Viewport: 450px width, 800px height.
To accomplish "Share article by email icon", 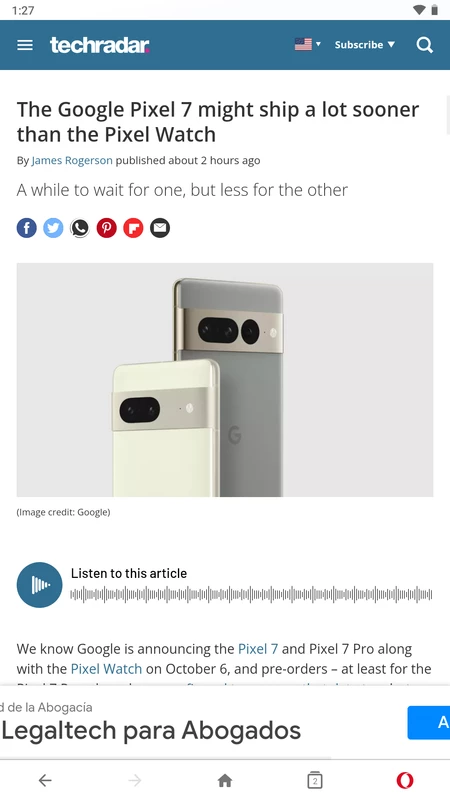I will [160, 228].
